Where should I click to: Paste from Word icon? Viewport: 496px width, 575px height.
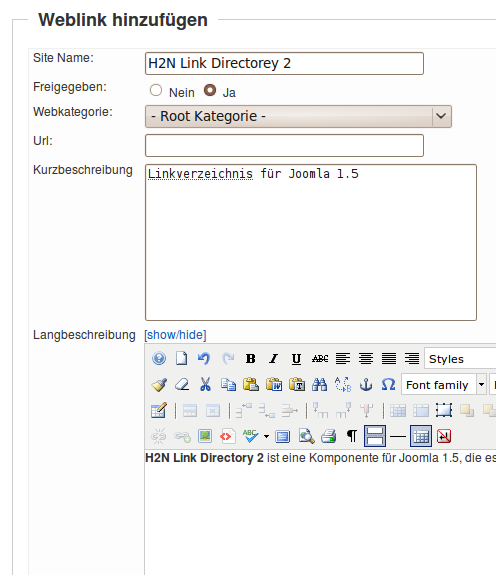pos(274,385)
